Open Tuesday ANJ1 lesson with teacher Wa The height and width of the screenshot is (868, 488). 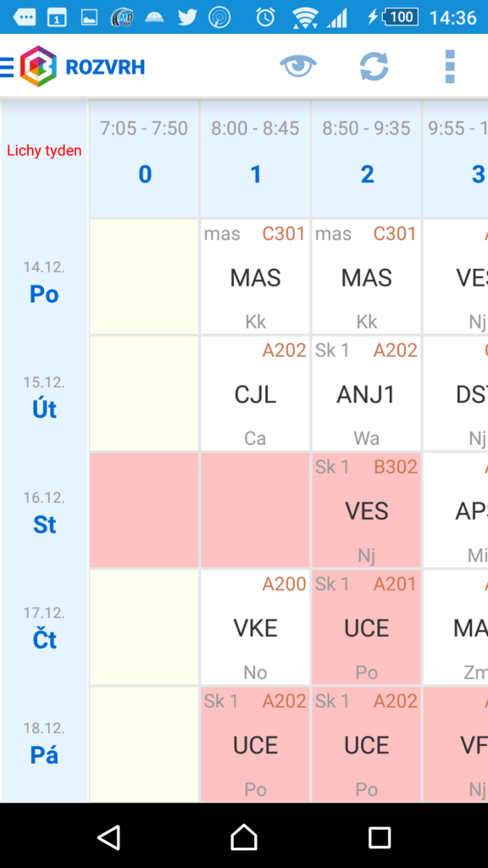[x=366, y=393]
